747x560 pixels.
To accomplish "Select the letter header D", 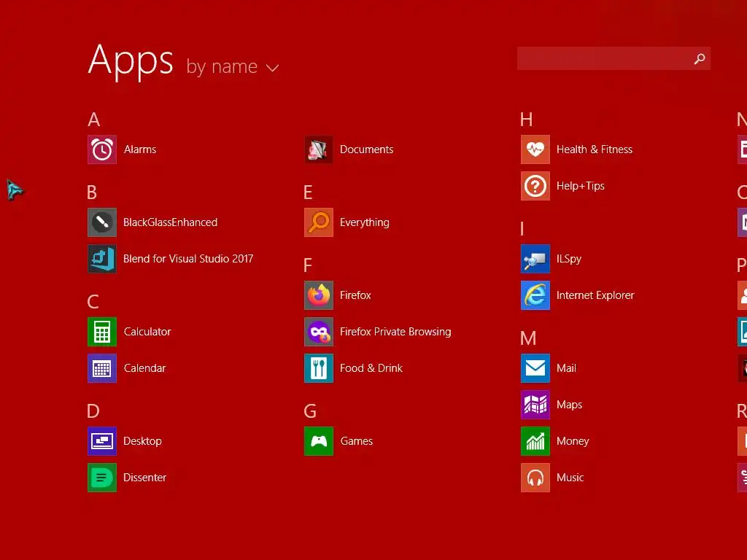I will (93, 411).
